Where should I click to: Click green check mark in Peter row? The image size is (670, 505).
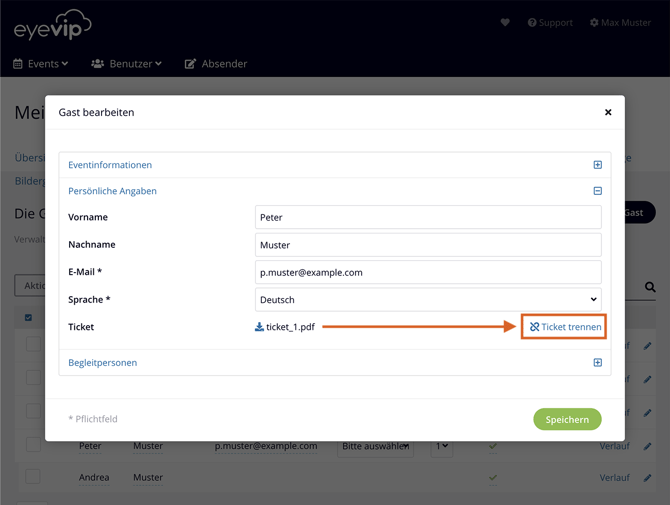coord(493,446)
